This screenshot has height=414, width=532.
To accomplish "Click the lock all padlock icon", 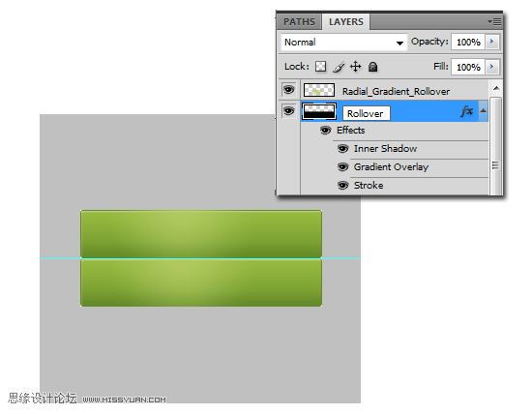I will (x=372, y=67).
